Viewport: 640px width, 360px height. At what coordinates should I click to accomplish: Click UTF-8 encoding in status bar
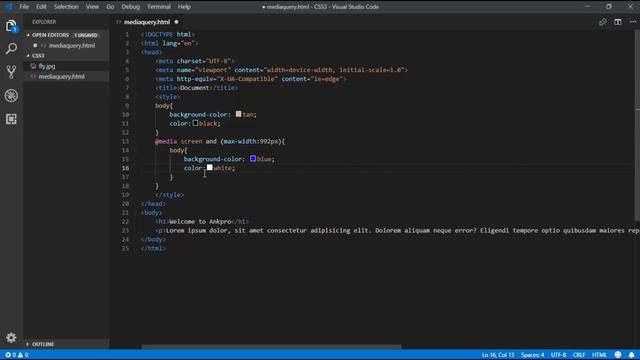click(x=558, y=355)
